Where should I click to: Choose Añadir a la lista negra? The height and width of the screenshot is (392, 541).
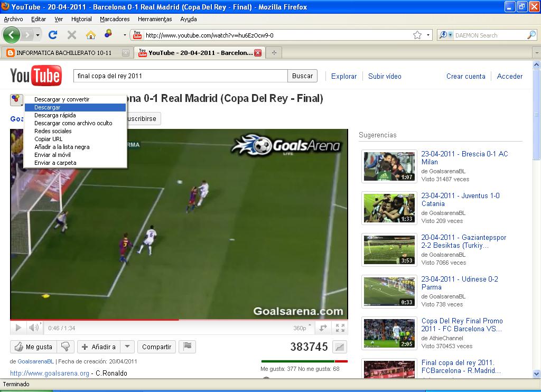tap(75, 147)
